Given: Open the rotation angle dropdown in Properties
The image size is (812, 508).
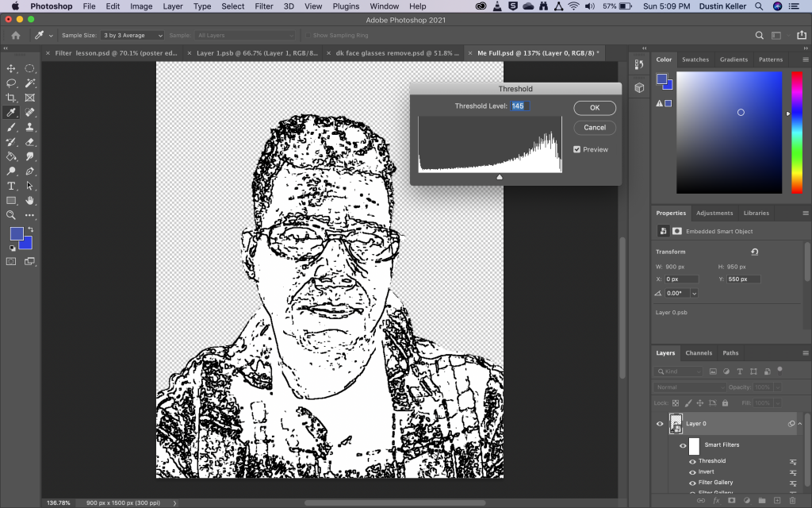Looking at the screenshot, I should pos(695,293).
